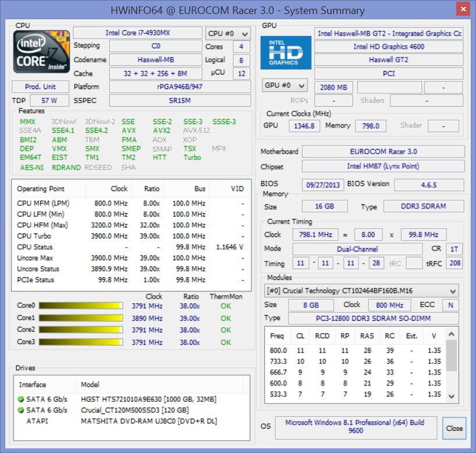Click the memory clock field 798.1 MHz
The width and height of the screenshot is (476, 453).
[x=315, y=235]
